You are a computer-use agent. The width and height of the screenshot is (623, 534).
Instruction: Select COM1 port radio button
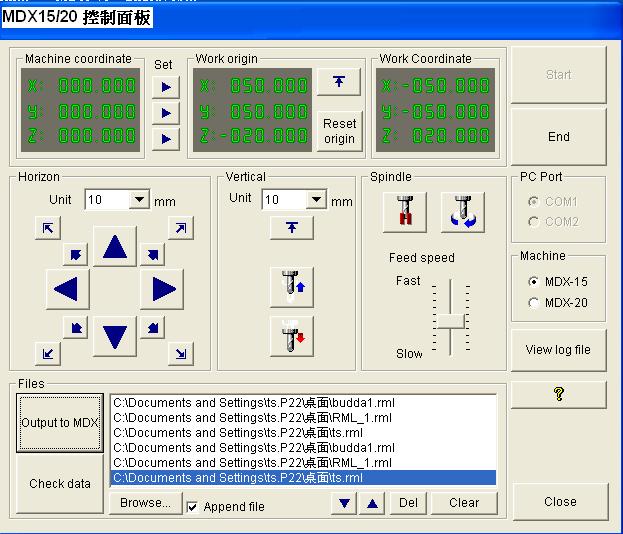534,202
